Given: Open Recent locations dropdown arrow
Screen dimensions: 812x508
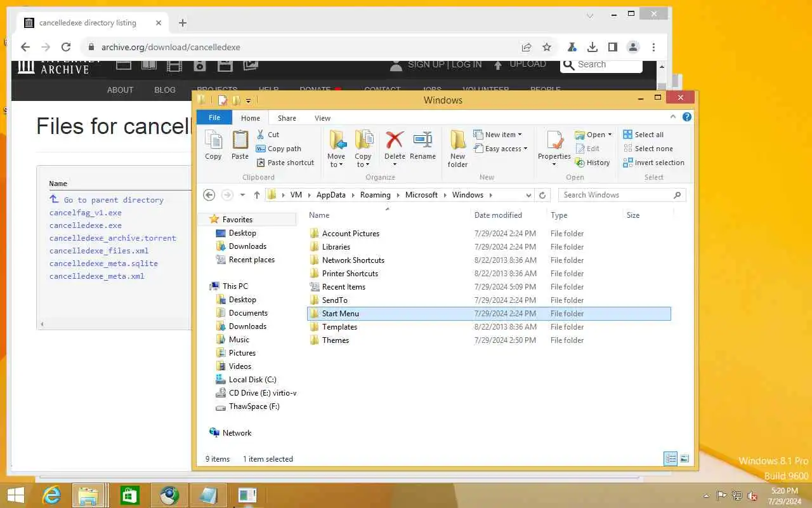Looking at the screenshot, I should click(242, 195).
